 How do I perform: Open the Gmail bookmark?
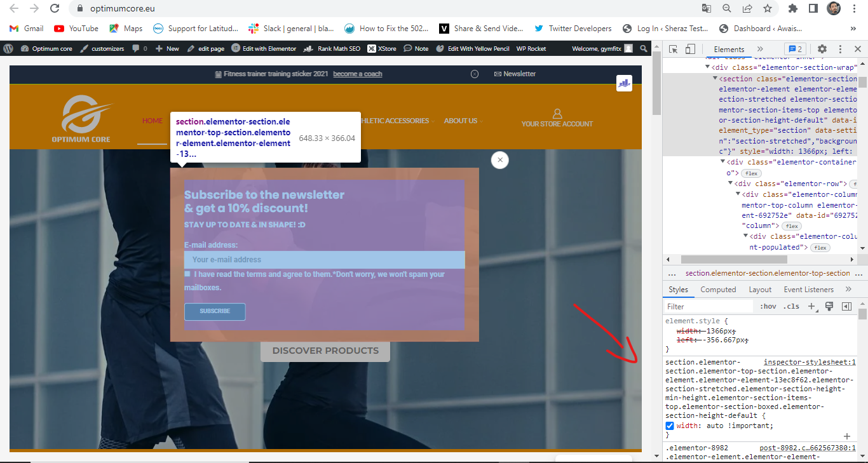[26, 29]
